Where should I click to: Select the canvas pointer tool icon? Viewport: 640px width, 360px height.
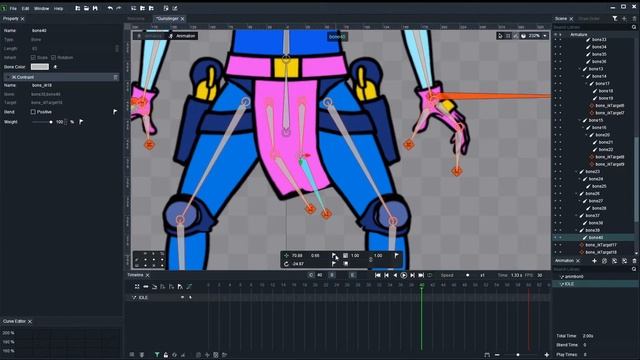click(500, 36)
